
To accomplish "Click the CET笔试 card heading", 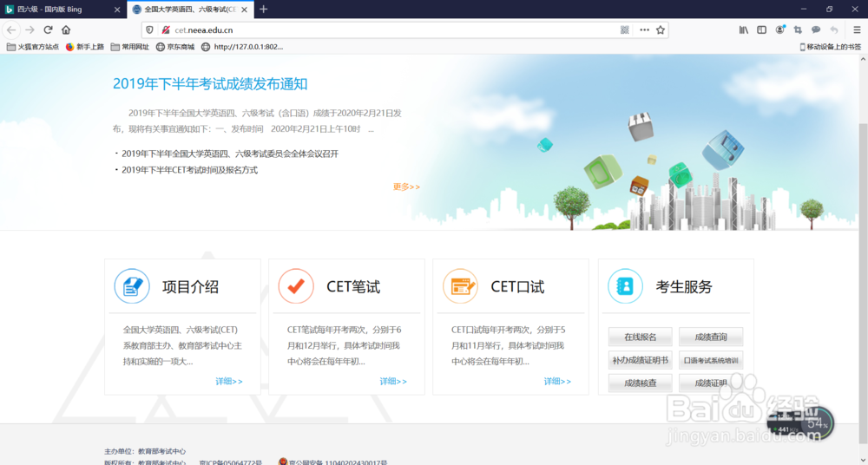I will click(x=353, y=287).
